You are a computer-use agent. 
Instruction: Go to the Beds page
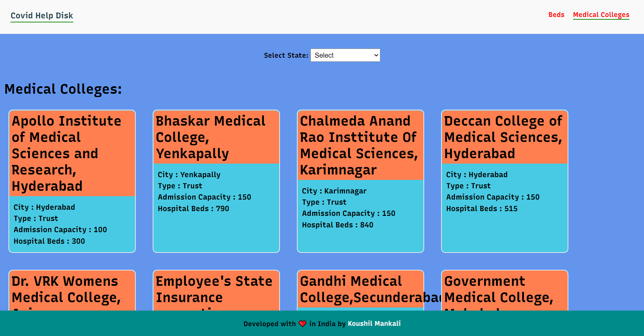556,15
